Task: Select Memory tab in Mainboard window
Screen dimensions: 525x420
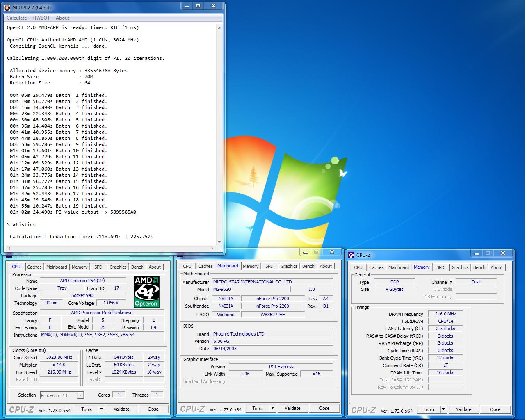Action: pos(251,266)
